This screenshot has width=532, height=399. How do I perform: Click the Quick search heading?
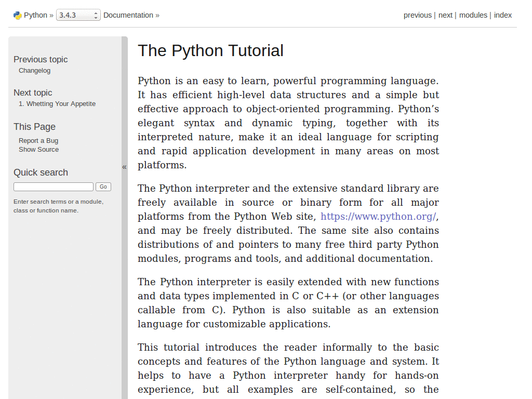click(41, 172)
